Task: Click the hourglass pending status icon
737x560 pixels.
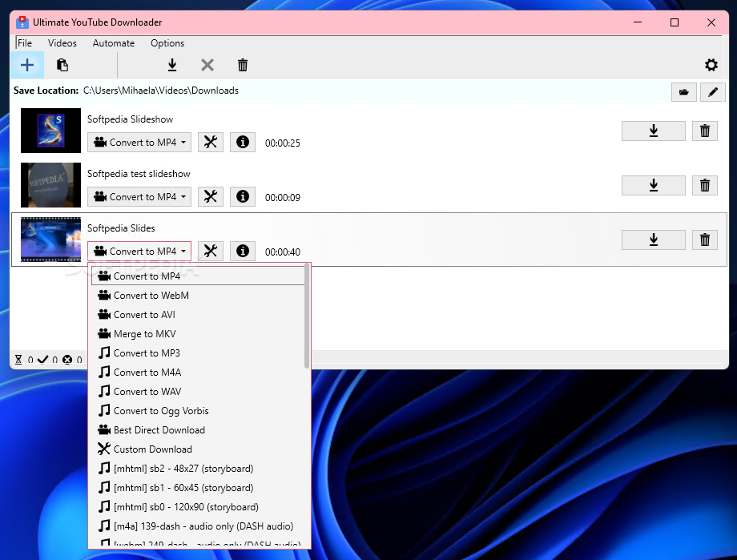Action: tap(18, 360)
